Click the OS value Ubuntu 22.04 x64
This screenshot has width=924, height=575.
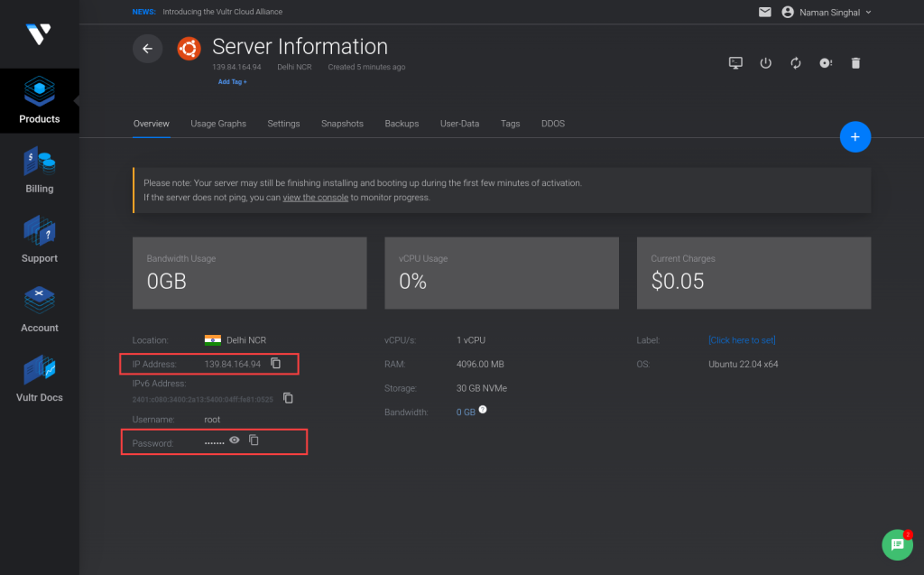(744, 365)
